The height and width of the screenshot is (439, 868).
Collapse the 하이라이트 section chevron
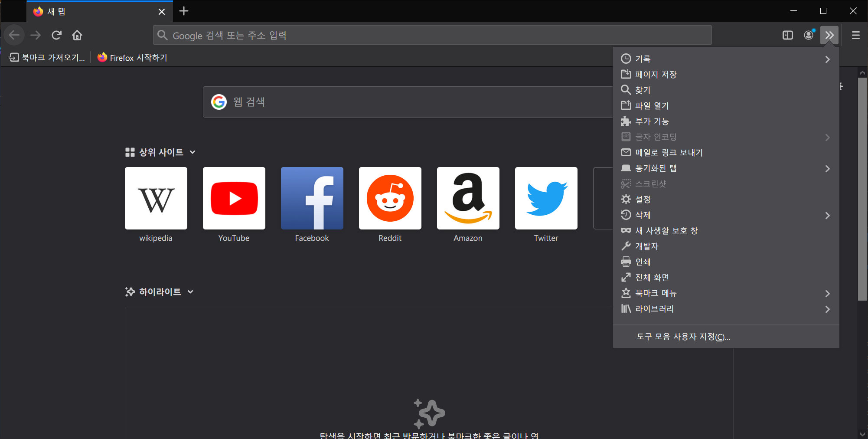pos(190,292)
